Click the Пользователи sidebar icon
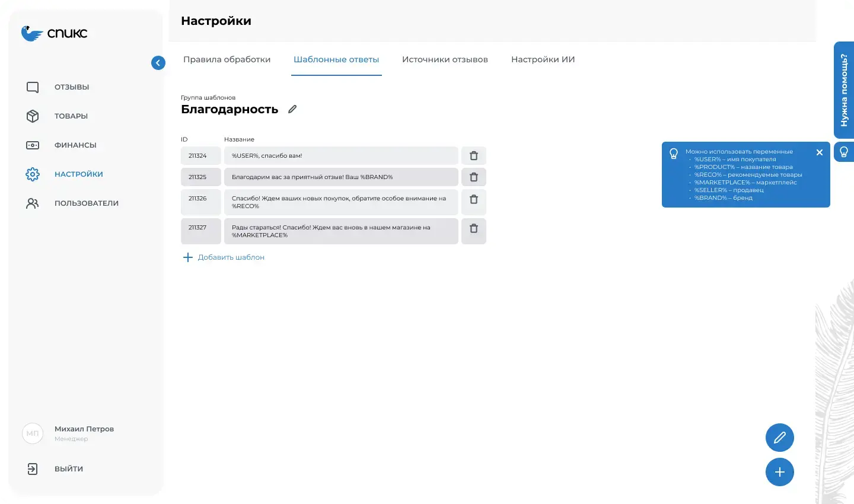The width and height of the screenshot is (854, 504). pos(31,202)
